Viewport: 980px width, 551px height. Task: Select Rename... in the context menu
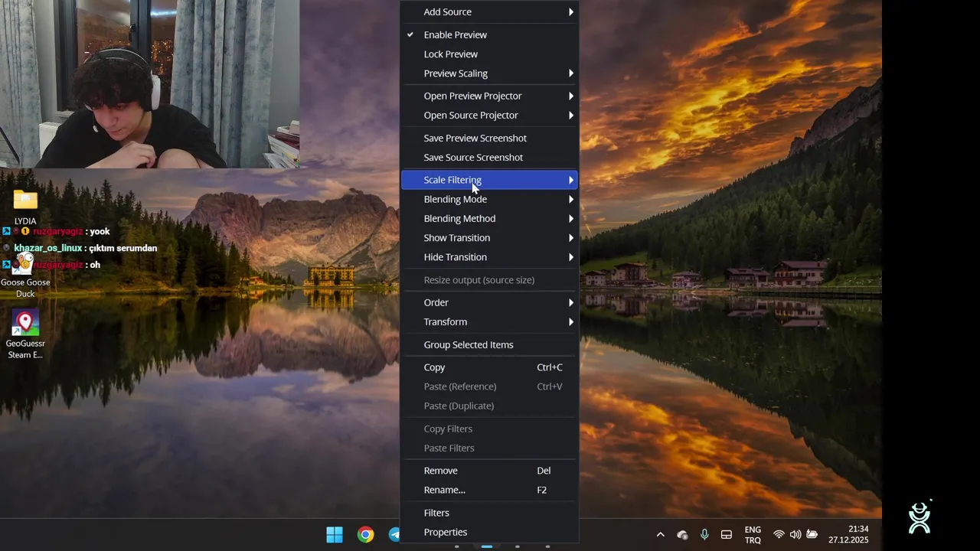[x=490, y=490]
